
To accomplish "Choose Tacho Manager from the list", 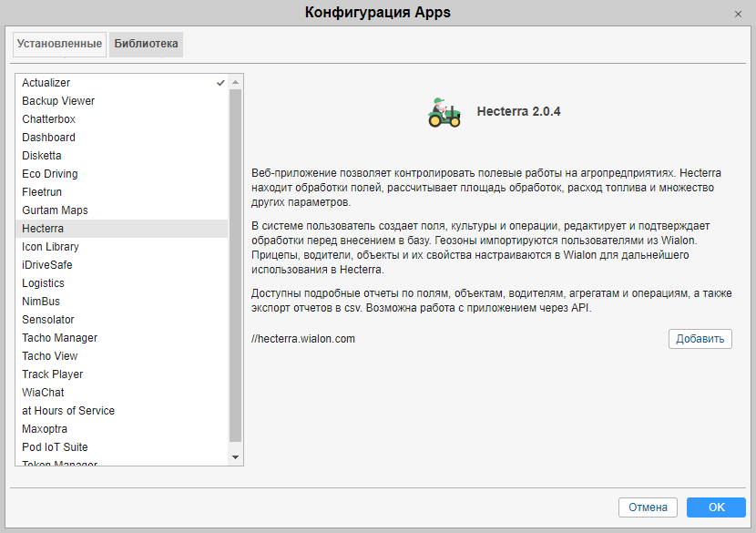I will 121,338.
